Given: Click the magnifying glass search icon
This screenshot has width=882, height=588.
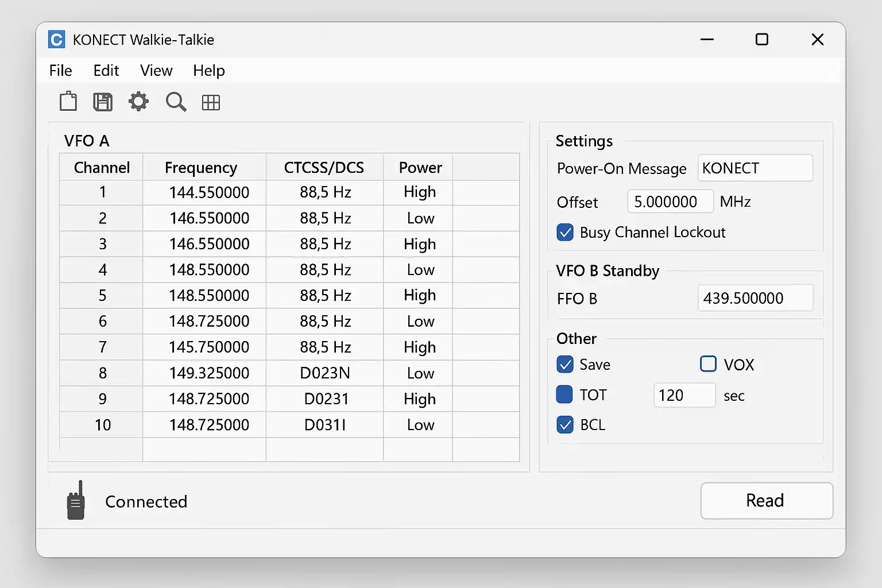Looking at the screenshot, I should [176, 102].
